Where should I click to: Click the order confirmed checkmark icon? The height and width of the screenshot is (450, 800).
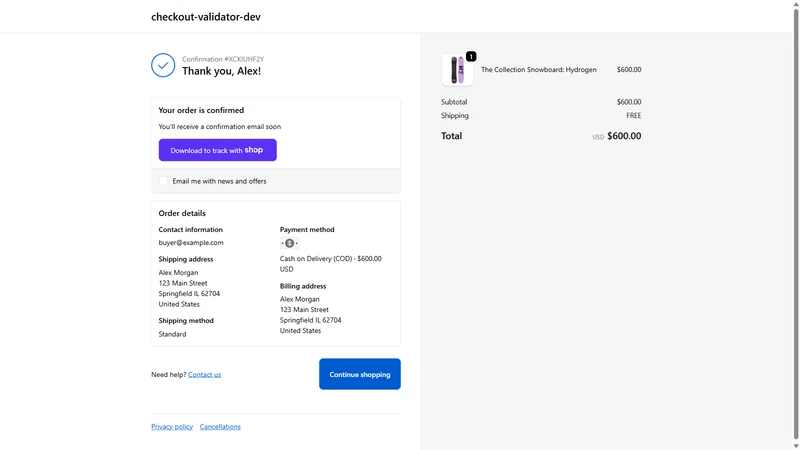point(163,65)
